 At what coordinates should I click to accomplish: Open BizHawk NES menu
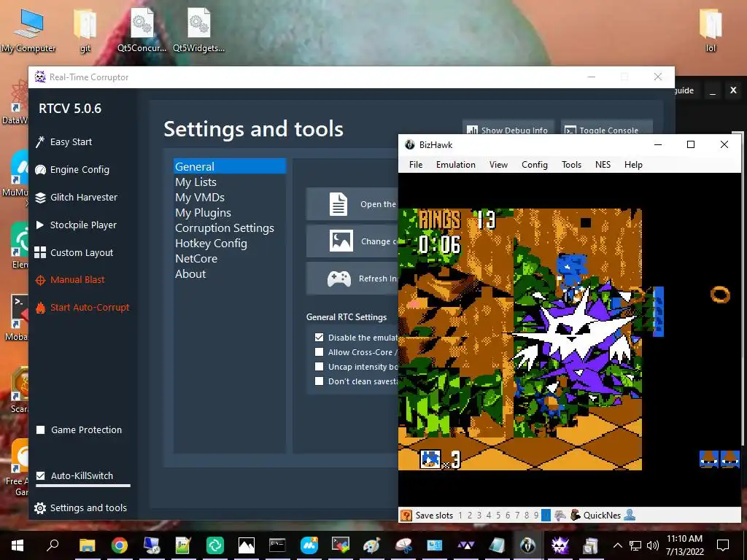click(x=603, y=165)
